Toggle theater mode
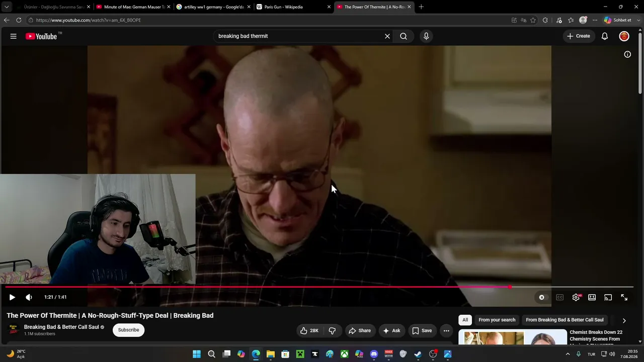 coord(592,297)
